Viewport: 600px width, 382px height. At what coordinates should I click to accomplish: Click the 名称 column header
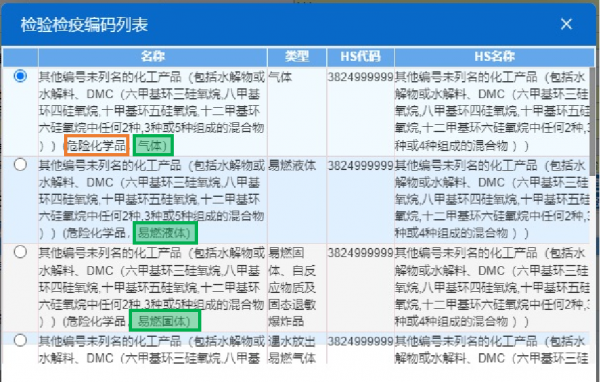coord(153,57)
